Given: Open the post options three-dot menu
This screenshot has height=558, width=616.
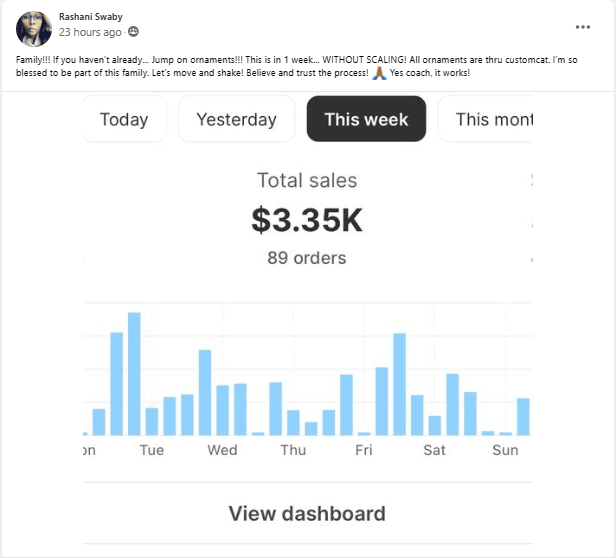Looking at the screenshot, I should click(x=583, y=27).
